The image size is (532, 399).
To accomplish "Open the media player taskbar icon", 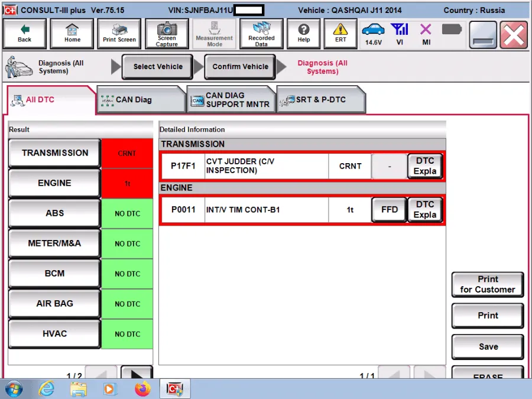I will [109, 389].
